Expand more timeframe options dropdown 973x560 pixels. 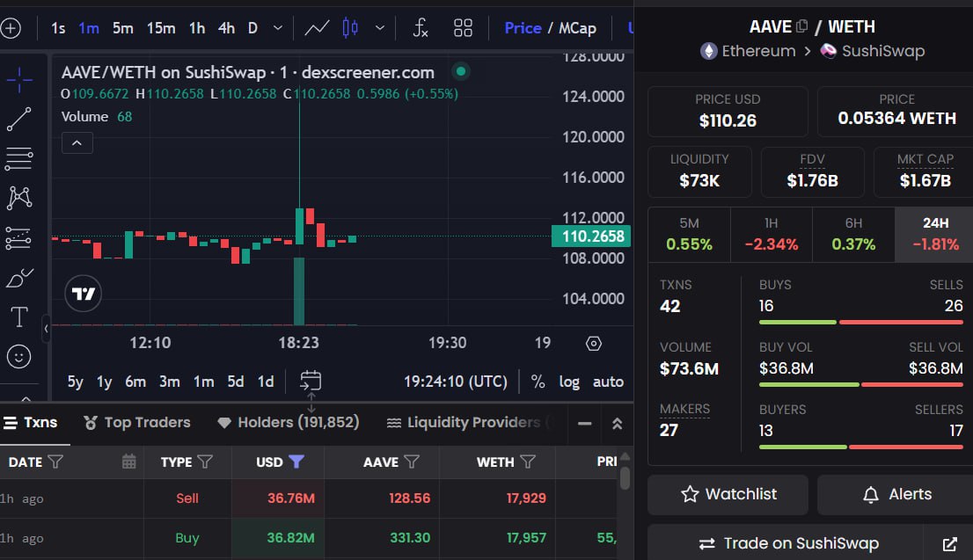pos(278,28)
